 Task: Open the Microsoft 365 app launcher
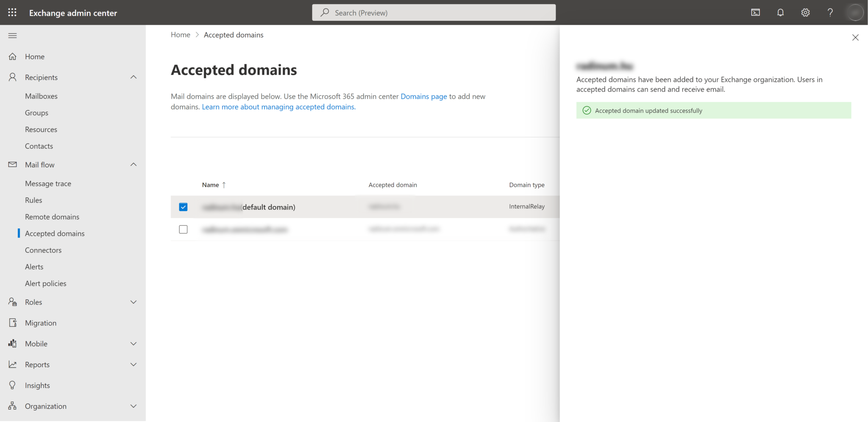click(12, 12)
